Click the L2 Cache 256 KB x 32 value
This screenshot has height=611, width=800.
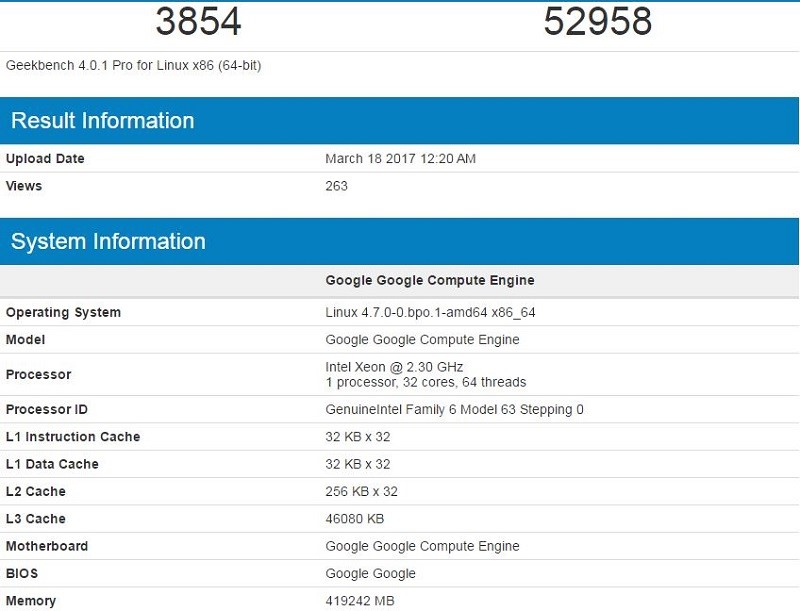(361, 491)
